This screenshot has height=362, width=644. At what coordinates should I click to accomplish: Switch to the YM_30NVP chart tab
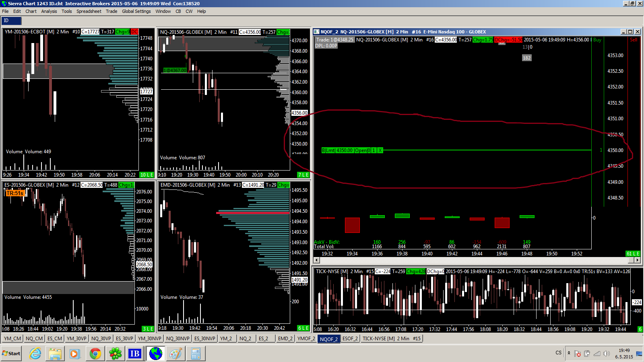pyautogui.click(x=150, y=339)
